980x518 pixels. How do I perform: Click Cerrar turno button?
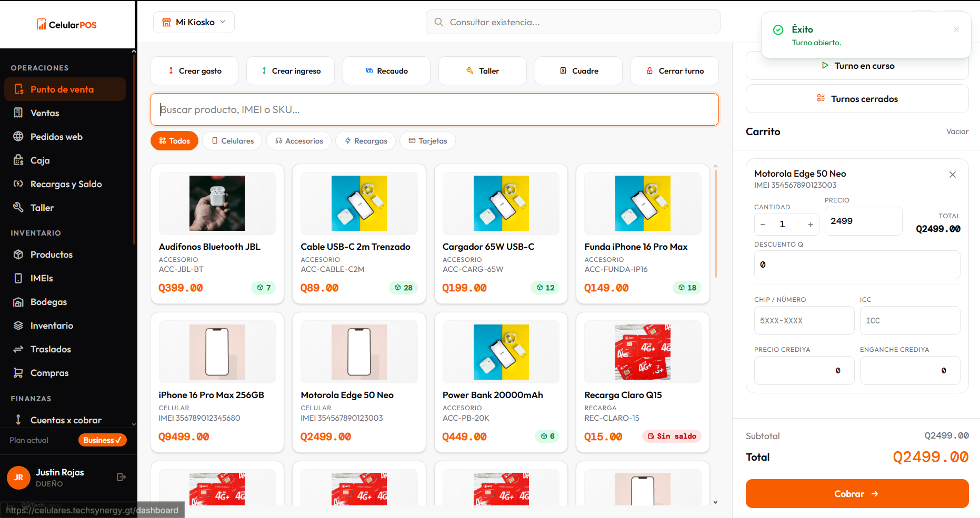[x=675, y=70]
